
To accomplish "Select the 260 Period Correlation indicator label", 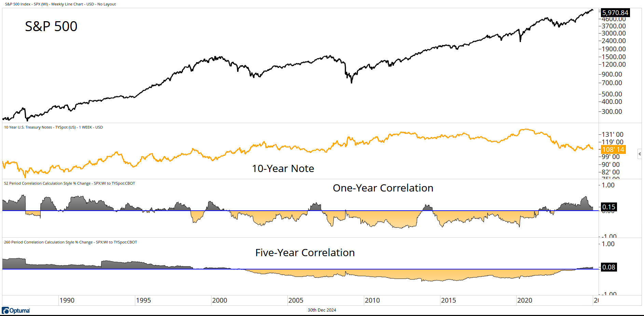I will point(70,242).
